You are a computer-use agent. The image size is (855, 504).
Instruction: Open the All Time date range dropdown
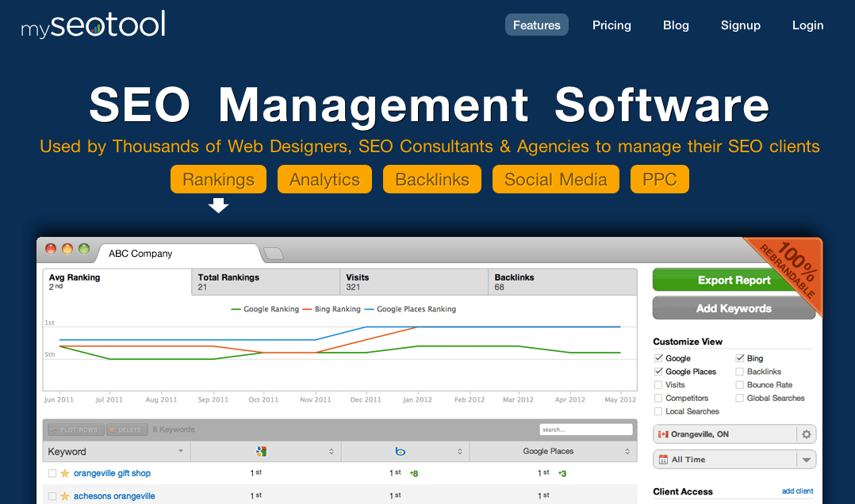point(734,460)
